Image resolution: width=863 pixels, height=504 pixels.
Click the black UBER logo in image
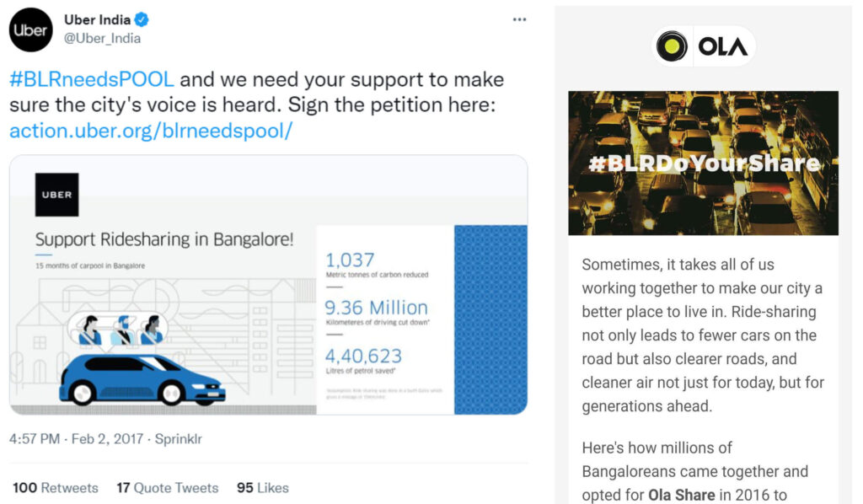click(56, 195)
